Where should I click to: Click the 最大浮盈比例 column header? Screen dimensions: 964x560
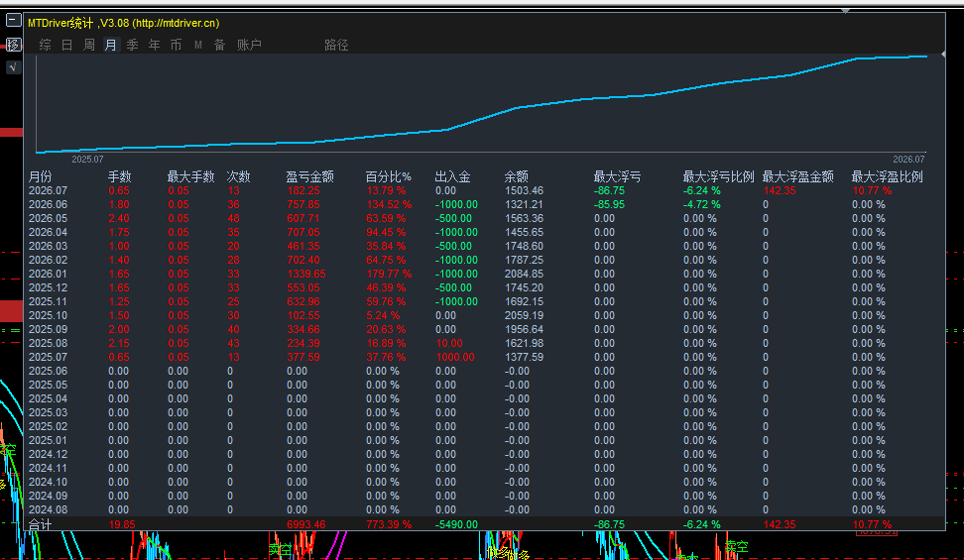click(888, 177)
